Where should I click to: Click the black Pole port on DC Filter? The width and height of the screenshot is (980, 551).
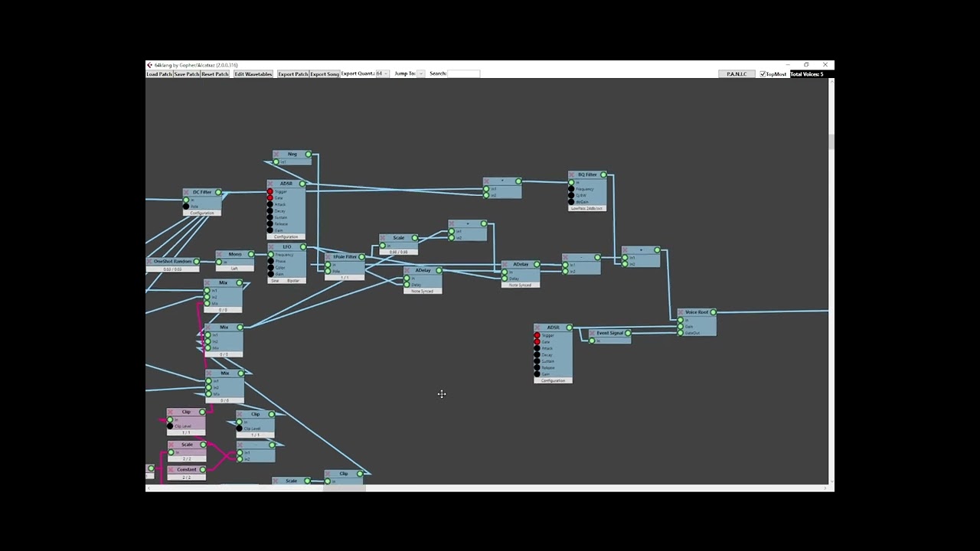[x=186, y=207]
